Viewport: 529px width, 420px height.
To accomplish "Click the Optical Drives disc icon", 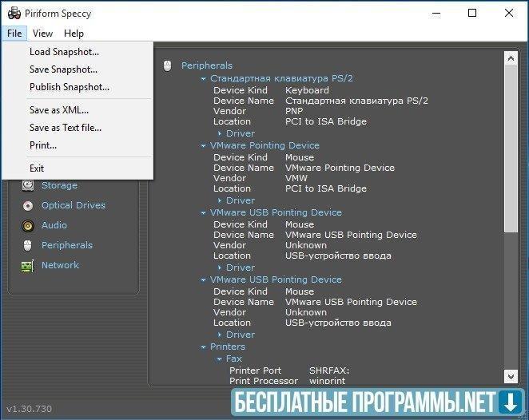I will point(28,205).
